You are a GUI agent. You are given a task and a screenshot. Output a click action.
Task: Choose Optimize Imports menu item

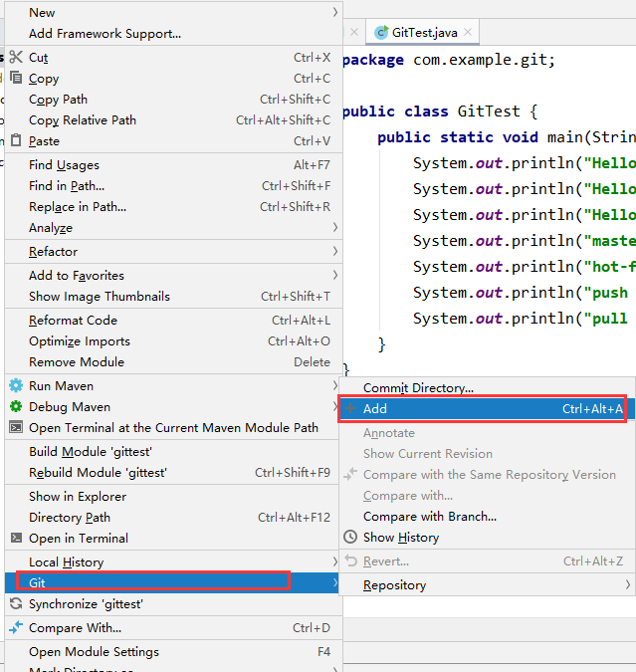pos(173,341)
